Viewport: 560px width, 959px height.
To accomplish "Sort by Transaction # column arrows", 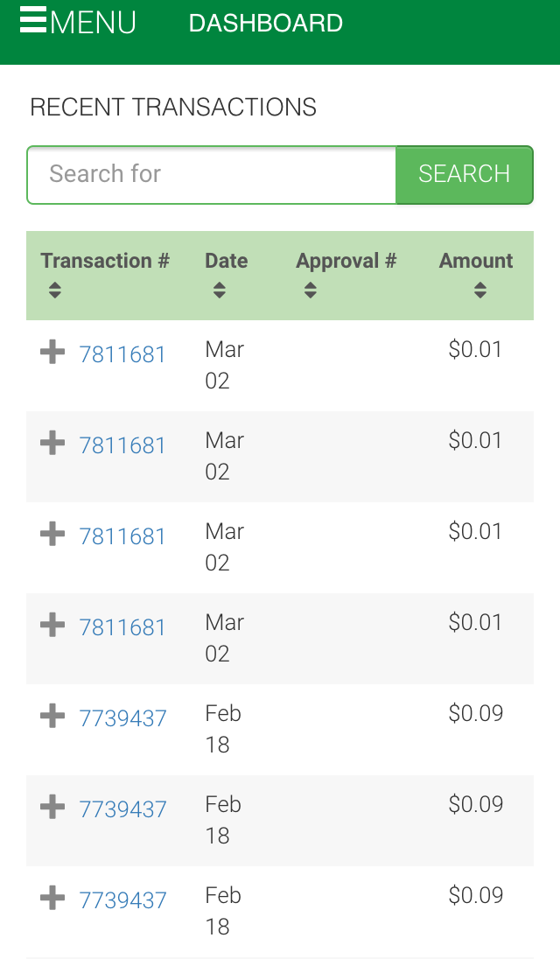I will (x=55, y=290).
